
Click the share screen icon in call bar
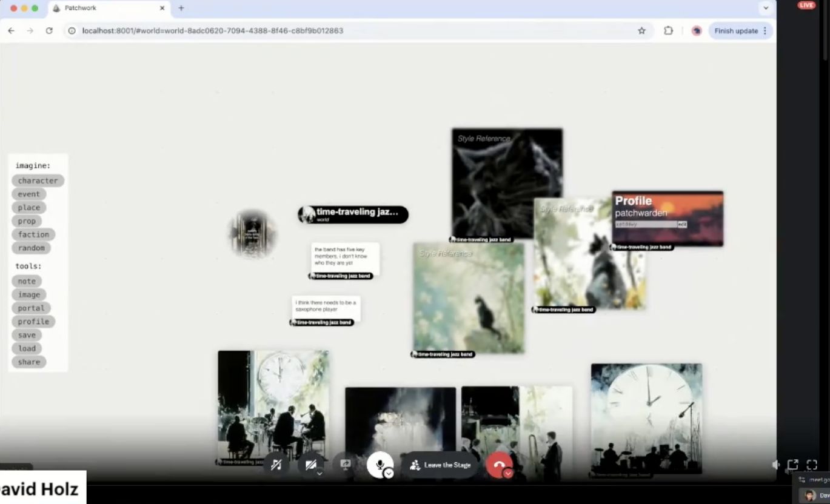[346, 465]
